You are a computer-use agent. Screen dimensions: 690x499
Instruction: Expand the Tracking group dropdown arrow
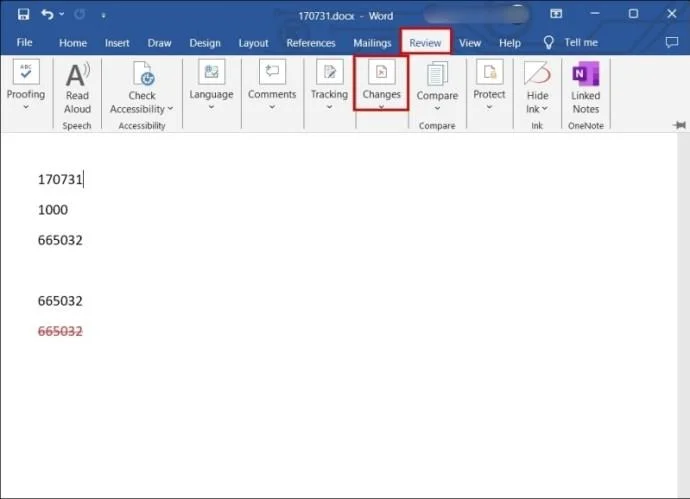pos(329,107)
